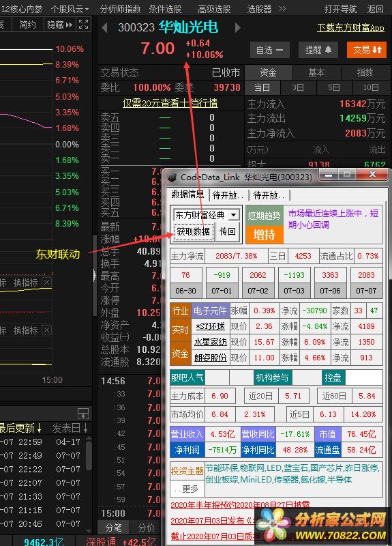Sort by 最后更新 column
392x546 pixels.
tap(20, 428)
